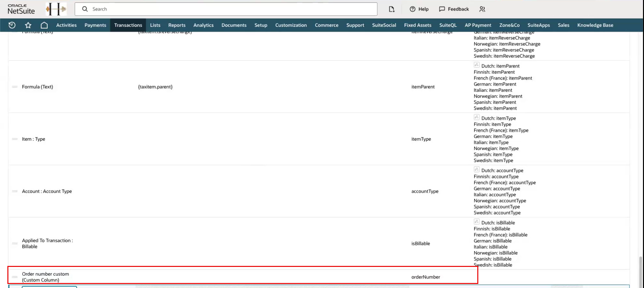Image resolution: width=644 pixels, height=288 pixels.
Task: Select the Account : Account Type field cell
Action: (x=47, y=191)
